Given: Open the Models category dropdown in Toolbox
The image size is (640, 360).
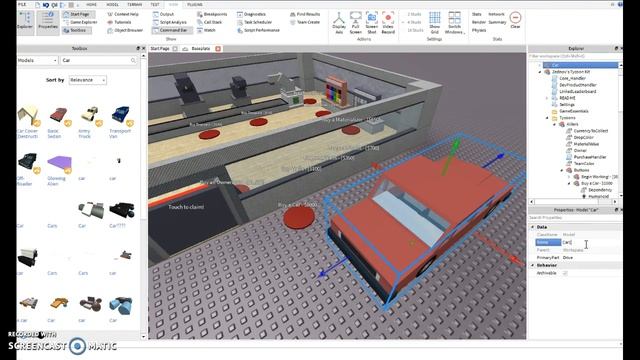Looking at the screenshot, I should point(38,60).
